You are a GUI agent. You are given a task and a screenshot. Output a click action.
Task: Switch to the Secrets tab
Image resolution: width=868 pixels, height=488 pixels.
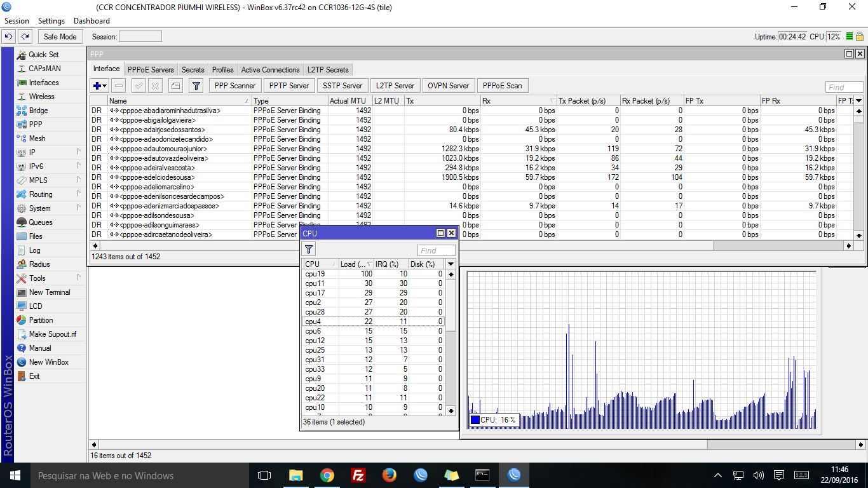tap(193, 70)
